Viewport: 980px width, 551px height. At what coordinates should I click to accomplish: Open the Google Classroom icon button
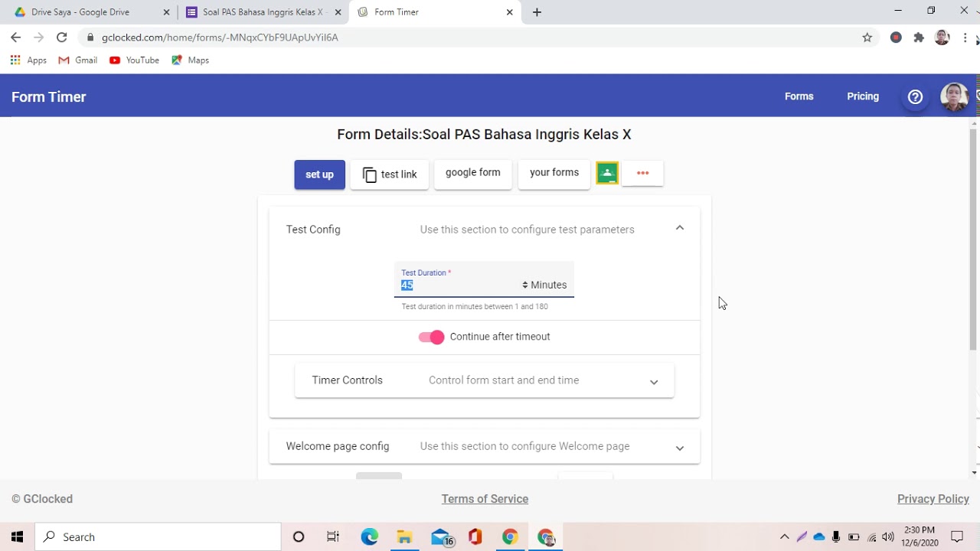[x=607, y=173]
